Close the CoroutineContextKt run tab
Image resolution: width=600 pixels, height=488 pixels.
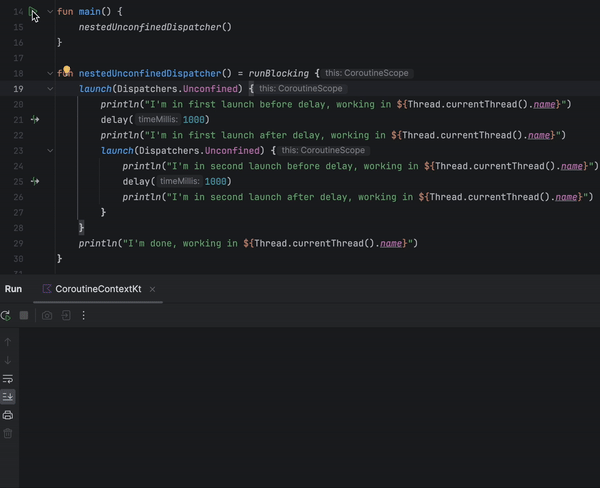click(153, 289)
